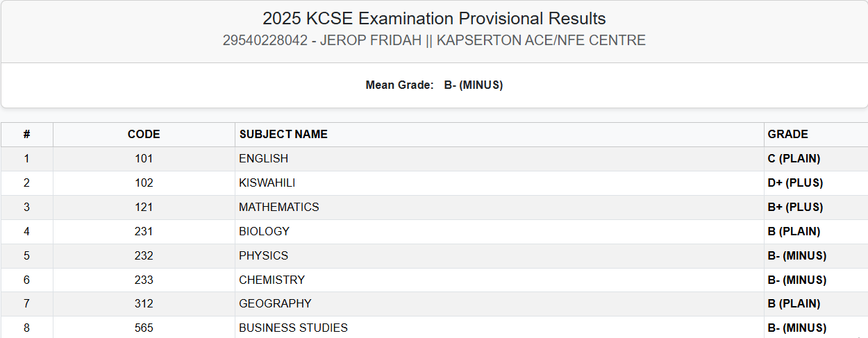Click the candidate name and centre subtitle
Image resolution: width=868 pixels, height=338 pixels.
point(434,40)
